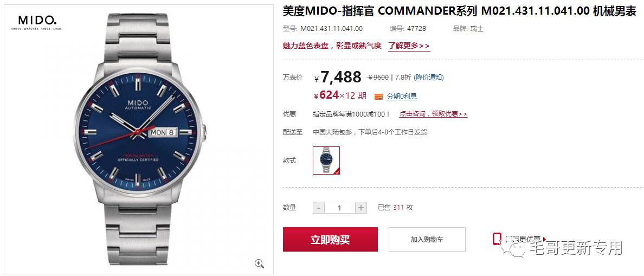Image resolution: width=644 pixels, height=276 pixels.
Task: Select the blue dial style thumbnail
Action: [326, 160]
